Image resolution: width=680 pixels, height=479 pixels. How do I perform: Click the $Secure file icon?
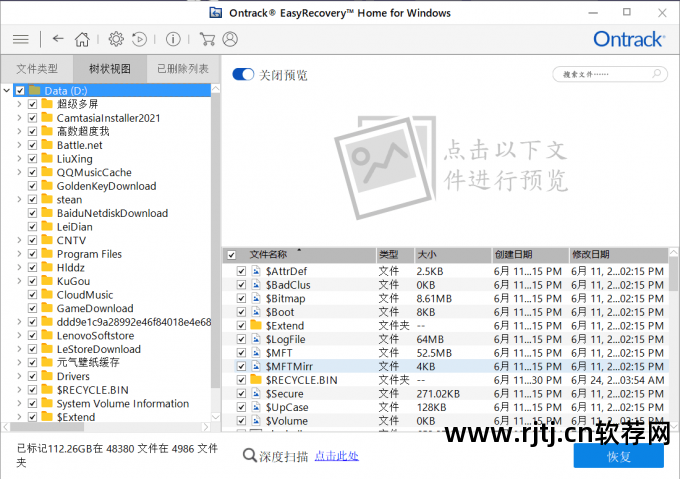pos(256,394)
